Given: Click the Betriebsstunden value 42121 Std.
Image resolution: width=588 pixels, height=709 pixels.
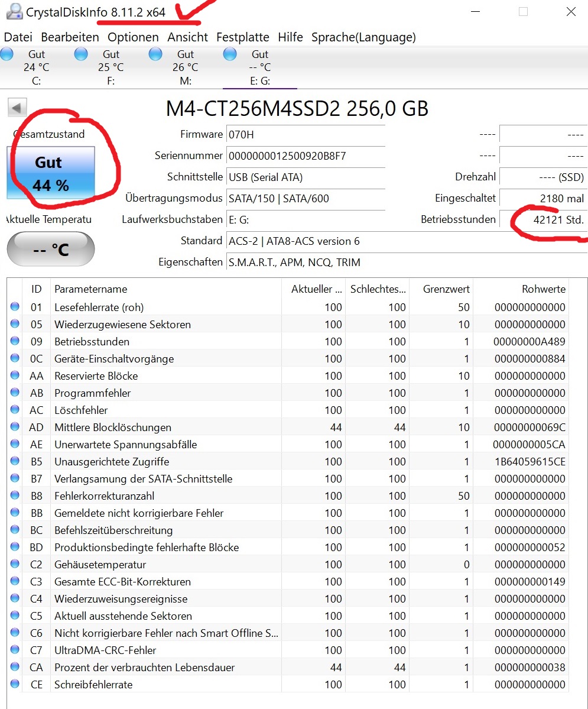Looking at the screenshot, I should (543, 220).
